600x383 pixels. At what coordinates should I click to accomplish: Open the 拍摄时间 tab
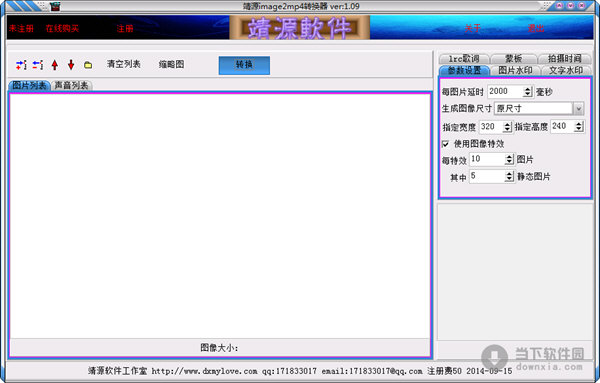point(564,59)
